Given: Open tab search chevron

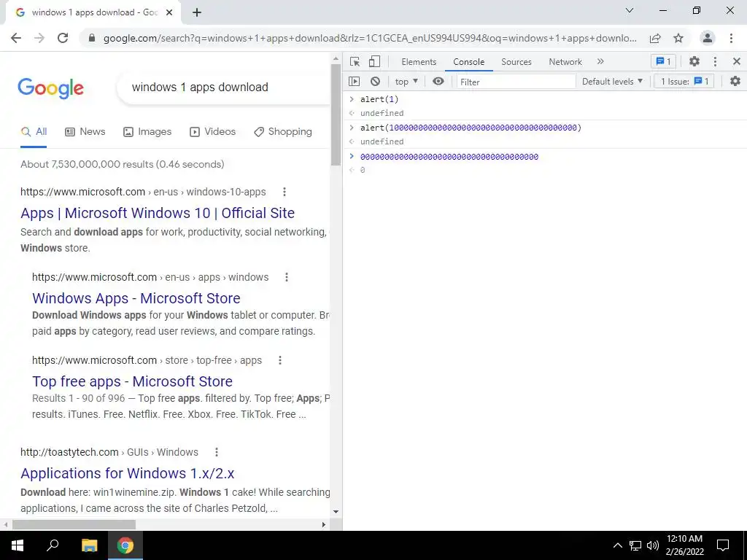Looking at the screenshot, I should click(x=630, y=10).
